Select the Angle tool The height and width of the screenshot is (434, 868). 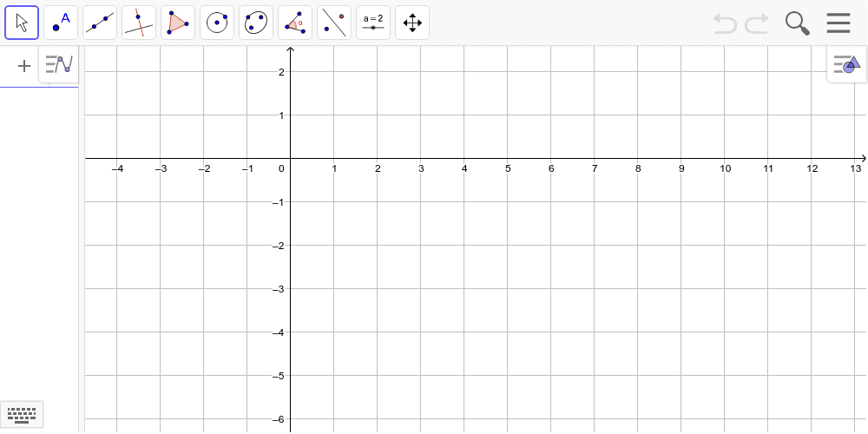[x=295, y=23]
